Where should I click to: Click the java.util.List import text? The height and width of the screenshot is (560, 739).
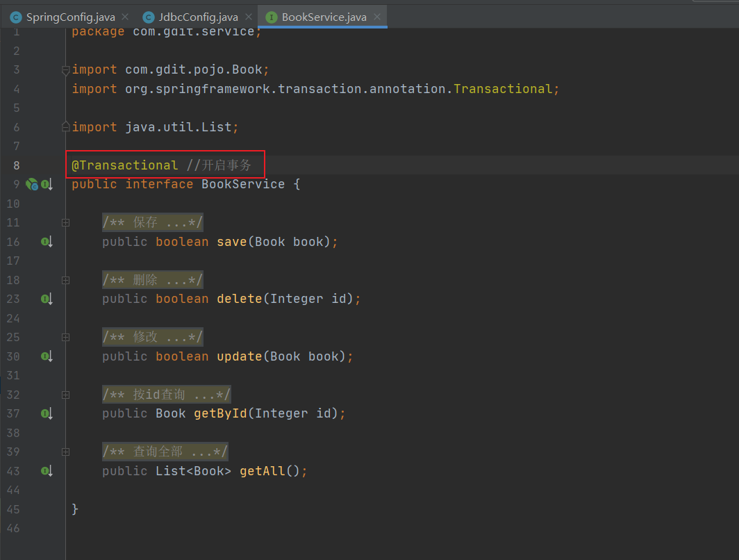pos(178,127)
